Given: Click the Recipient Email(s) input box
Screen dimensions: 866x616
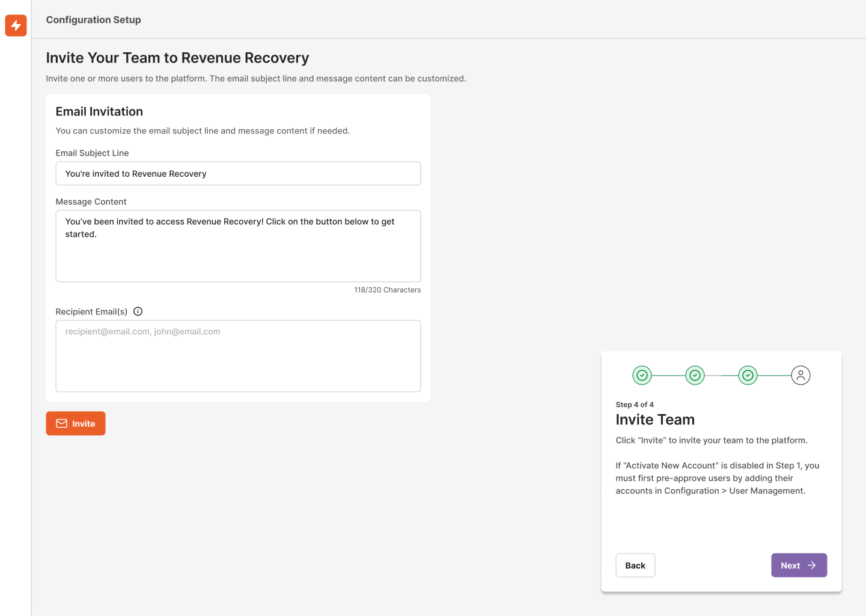Looking at the screenshot, I should tap(238, 356).
